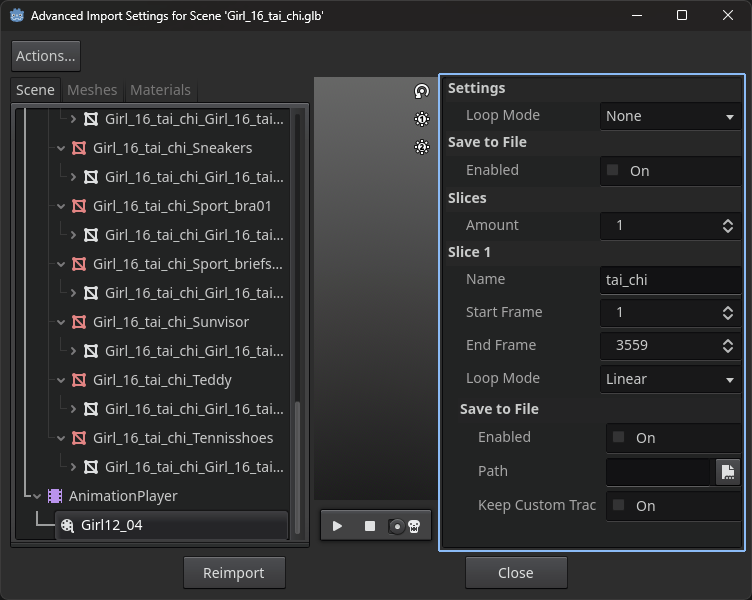Click the AnimationPlayer film icon
752x600 pixels.
pyautogui.click(x=55, y=496)
